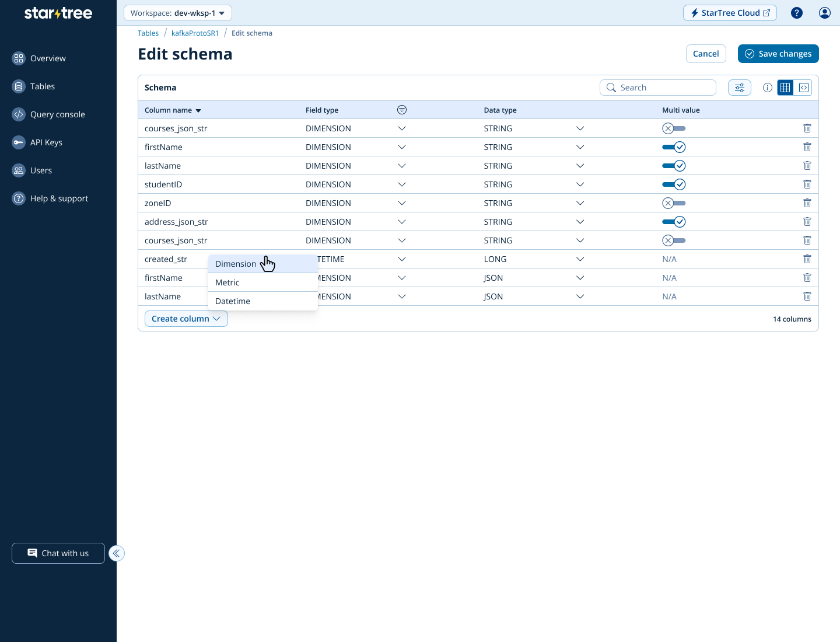Click the filter icon in Field type header

(x=402, y=110)
